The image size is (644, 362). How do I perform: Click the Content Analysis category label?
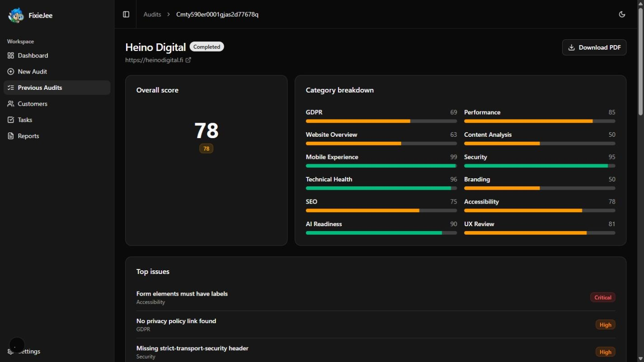[488, 135]
